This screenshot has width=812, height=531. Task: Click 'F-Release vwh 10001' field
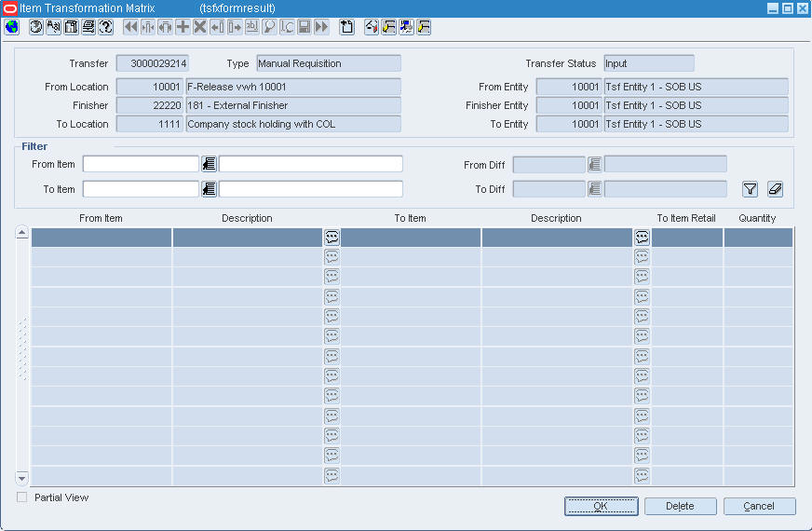pos(293,87)
